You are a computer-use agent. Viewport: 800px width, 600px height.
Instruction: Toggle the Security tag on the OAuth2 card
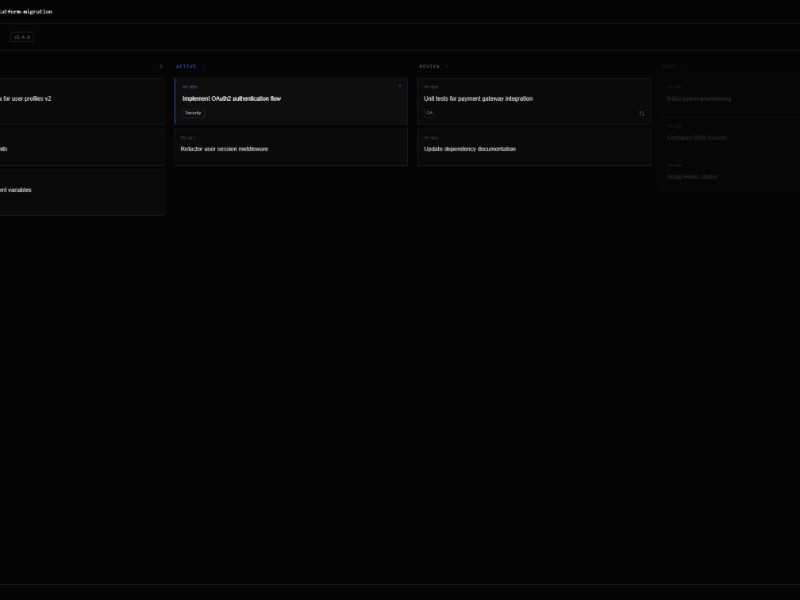pos(192,114)
